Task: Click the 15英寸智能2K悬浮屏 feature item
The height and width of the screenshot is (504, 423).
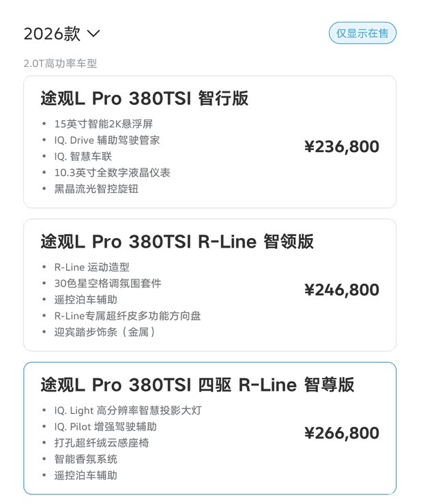Action: click(x=104, y=123)
